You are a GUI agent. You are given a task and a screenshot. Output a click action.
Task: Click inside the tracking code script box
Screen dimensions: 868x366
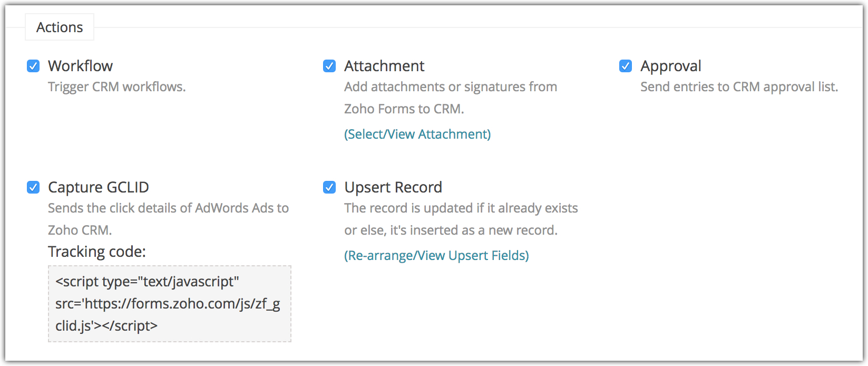(x=169, y=304)
